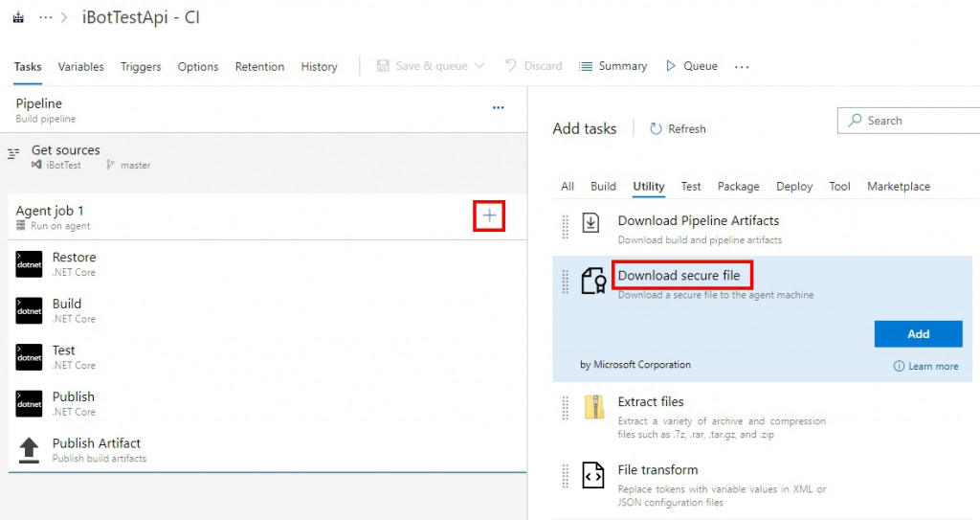980x520 pixels.
Task: Click the Discard button
Action: (x=533, y=66)
